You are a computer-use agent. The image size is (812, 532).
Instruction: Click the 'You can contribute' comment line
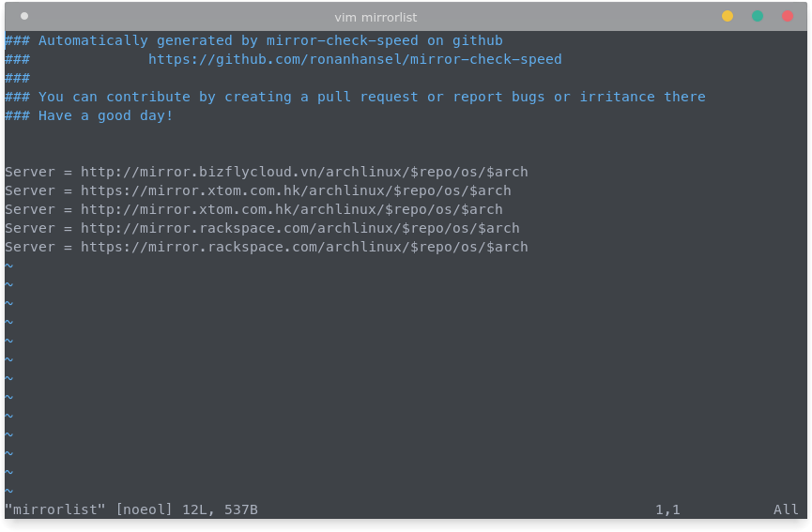[355, 97]
